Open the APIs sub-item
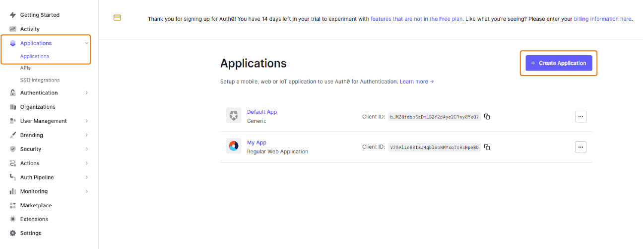Viewport: 644px width, 249px height. point(25,68)
